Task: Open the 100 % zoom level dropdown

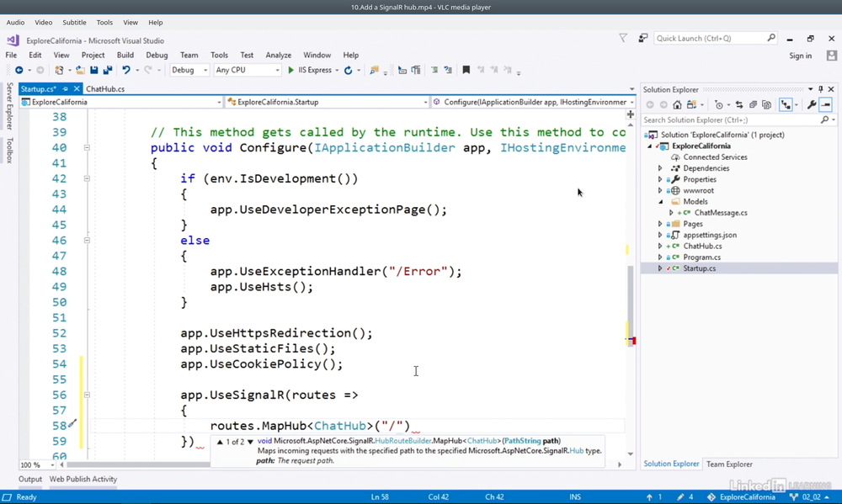Action: tap(38, 464)
